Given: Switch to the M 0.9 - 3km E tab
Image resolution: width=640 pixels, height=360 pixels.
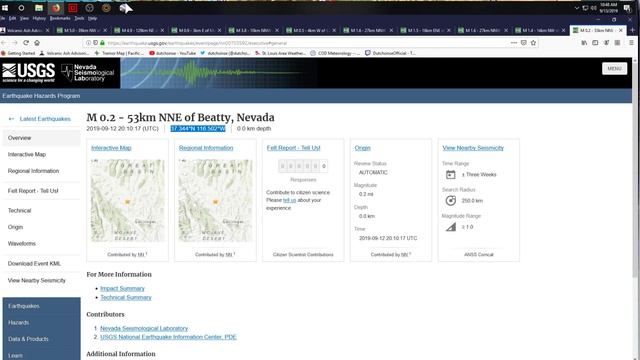Looking at the screenshot, I should pos(196,30).
